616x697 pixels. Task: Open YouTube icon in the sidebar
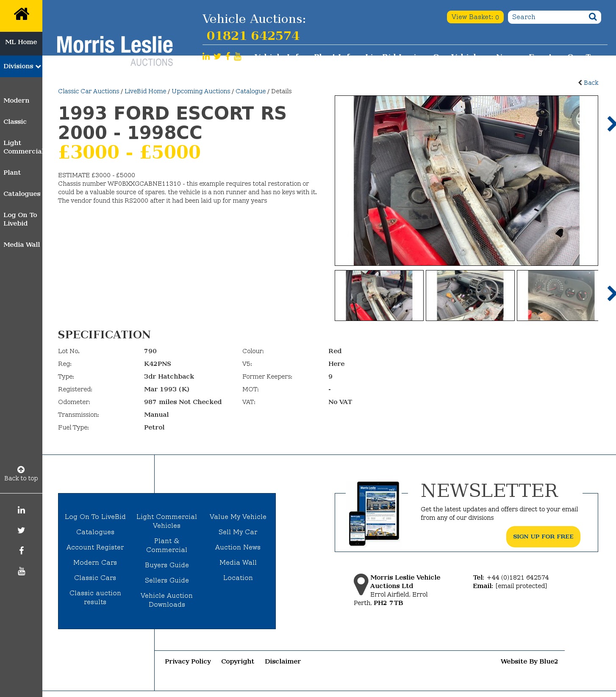point(21,571)
